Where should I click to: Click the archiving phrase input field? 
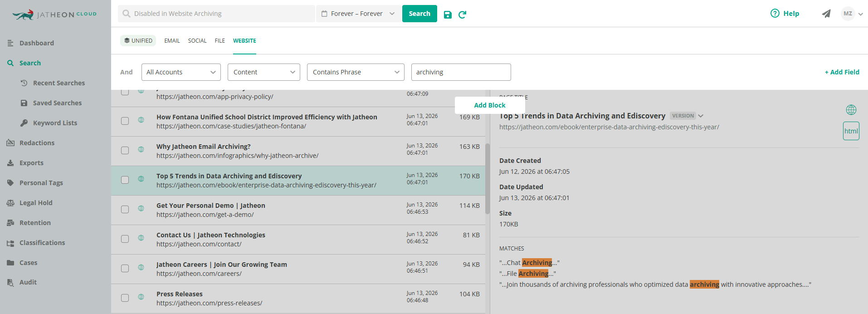461,72
